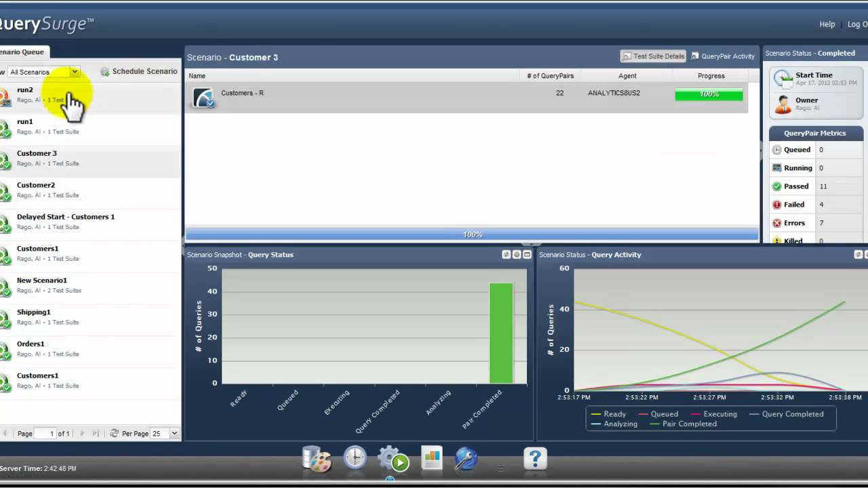Viewport: 868px width, 488px height.
Task: Click the ANALYTICS8US2 agent cell
Action: [614, 93]
